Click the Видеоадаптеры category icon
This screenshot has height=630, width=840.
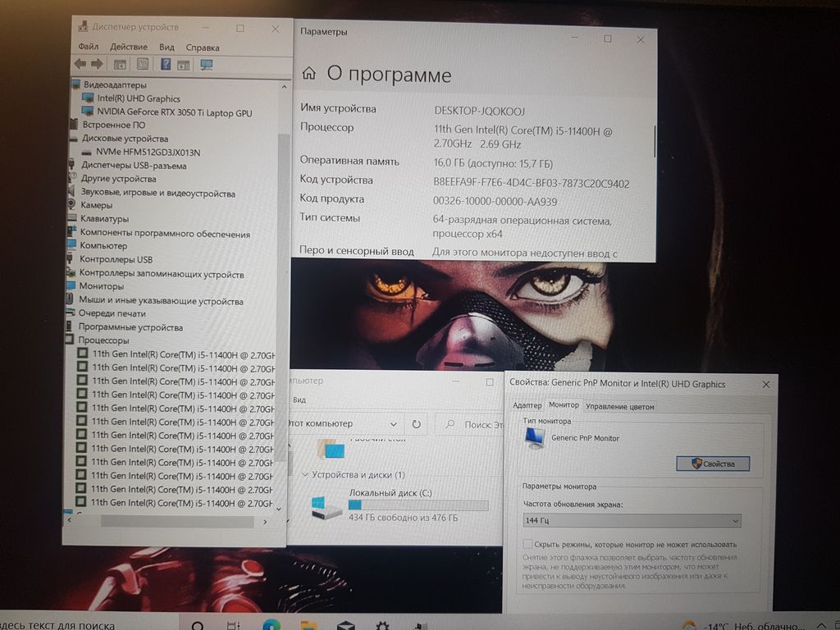tap(75, 84)
